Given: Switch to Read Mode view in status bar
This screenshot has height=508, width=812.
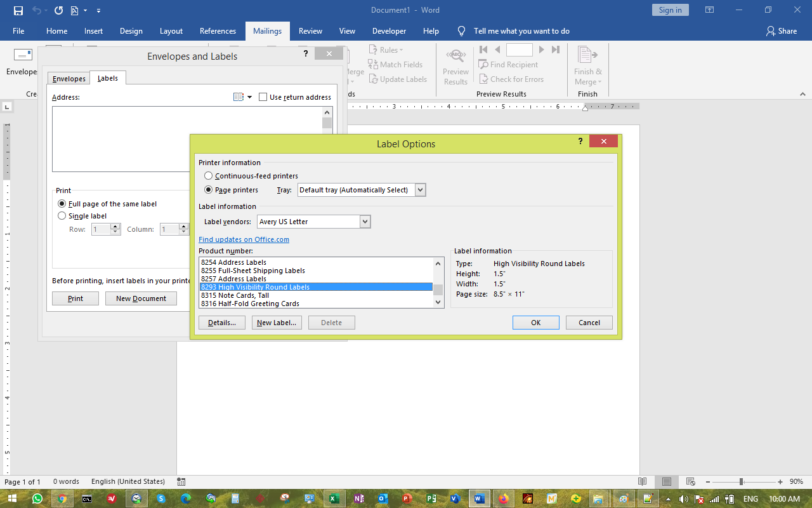Looking at the screenshot, I should point(642,482).
